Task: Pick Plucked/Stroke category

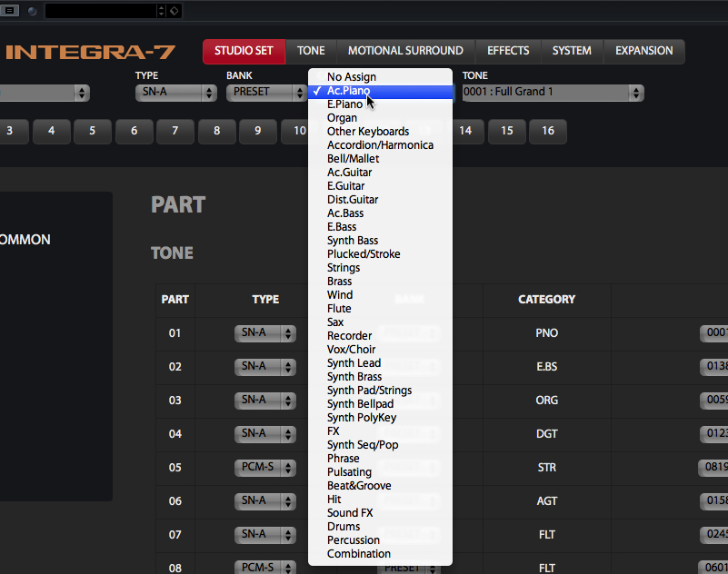Action: (x=380, y=254)
